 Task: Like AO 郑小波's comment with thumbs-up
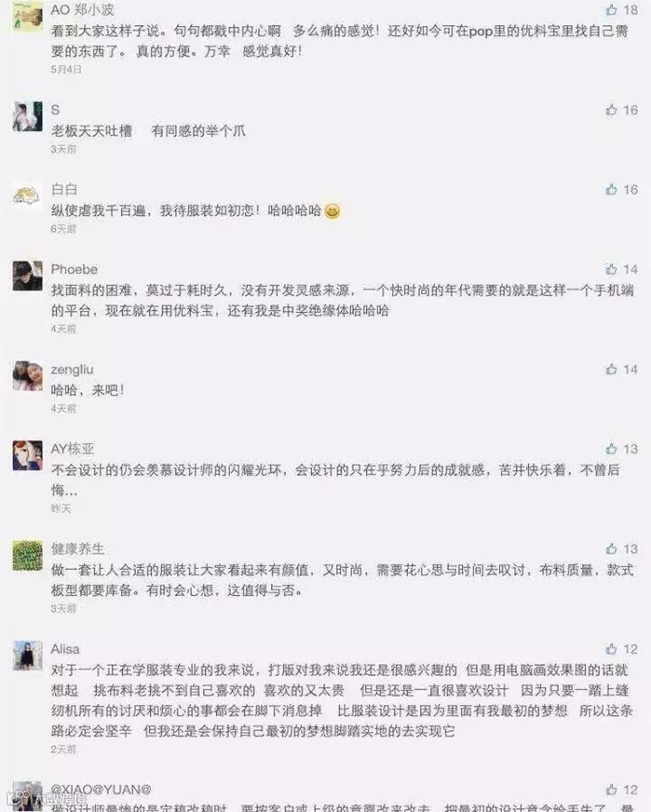(611, 10)
